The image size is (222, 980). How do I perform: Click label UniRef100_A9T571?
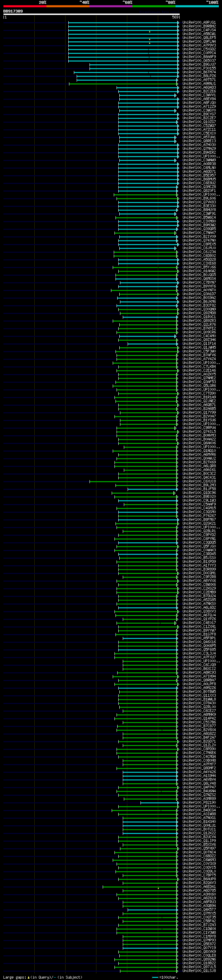[199, 80]
